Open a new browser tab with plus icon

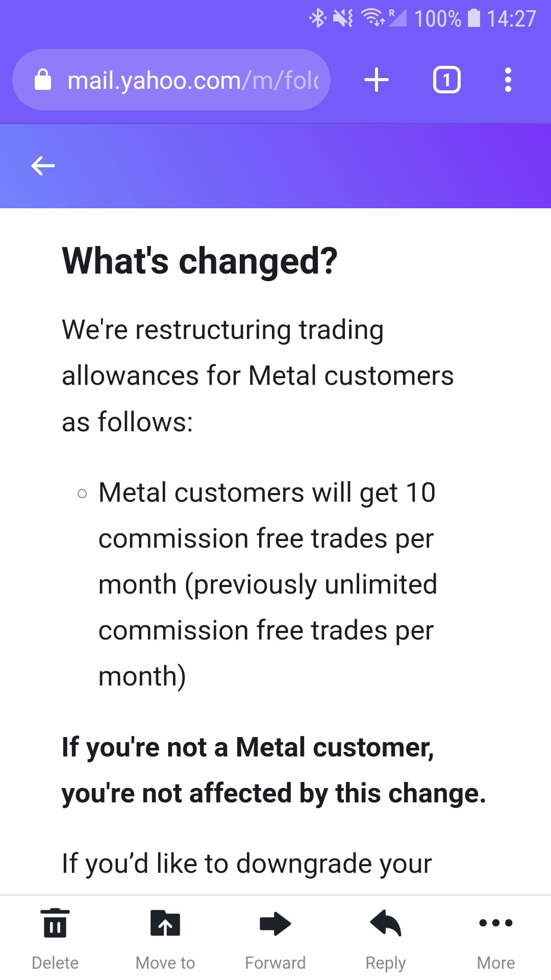[377, 80]
